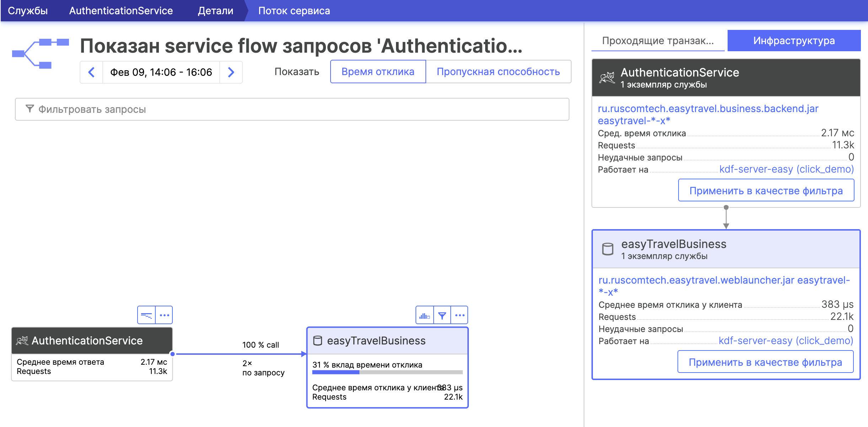Click the filter funnel icon above easyTravelBusiness
Screen dimensions: 868x427
coord(442,315)
